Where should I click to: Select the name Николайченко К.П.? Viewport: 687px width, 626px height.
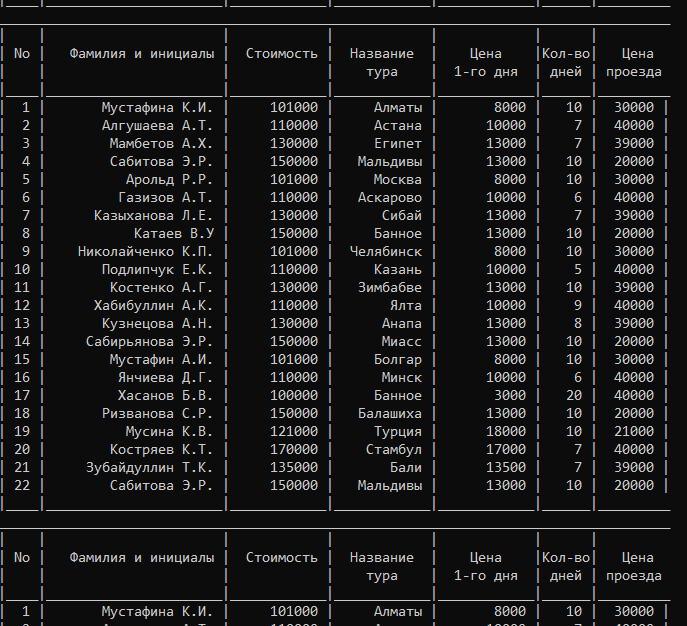(x=145, y=251)
